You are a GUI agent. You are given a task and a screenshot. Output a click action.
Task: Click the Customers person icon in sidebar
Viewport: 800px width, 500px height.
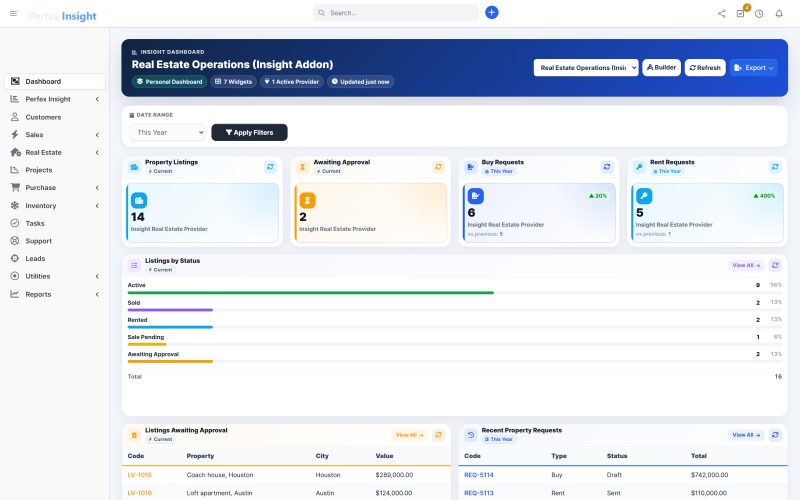tap(15, 117)
